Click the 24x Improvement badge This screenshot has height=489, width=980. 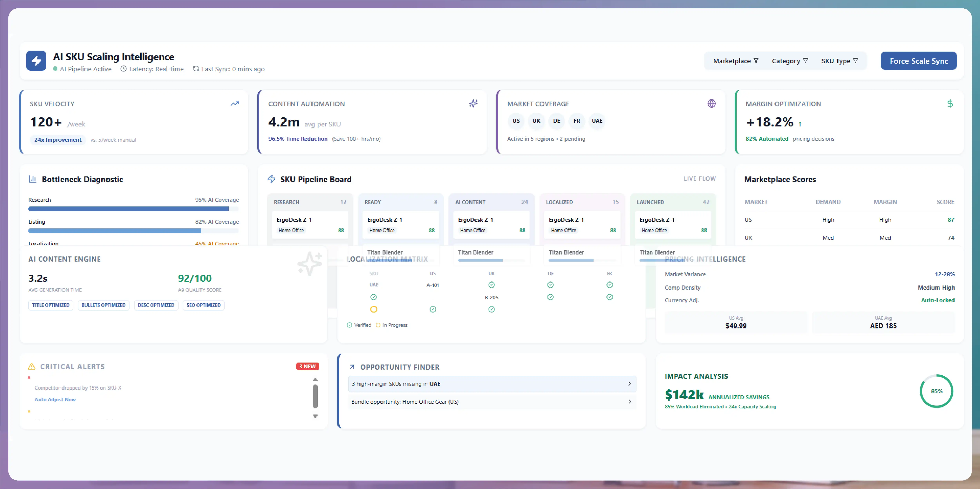(x=58, y=140)
